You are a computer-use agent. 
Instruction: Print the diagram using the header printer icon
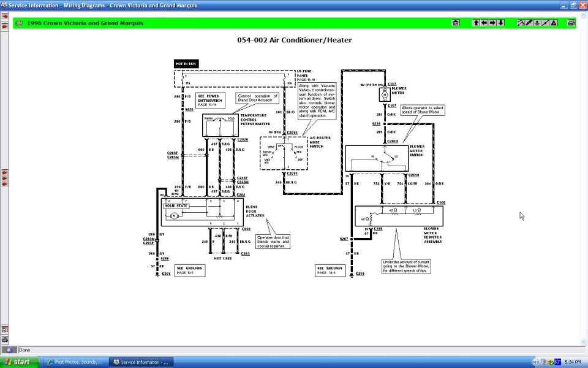click(x=571, y=23)
